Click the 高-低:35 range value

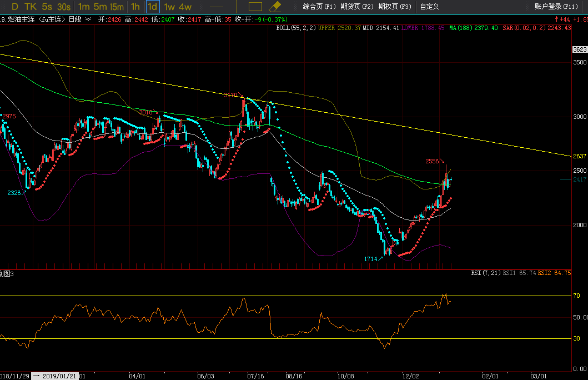pyautogui.click(x=218, y=19)
